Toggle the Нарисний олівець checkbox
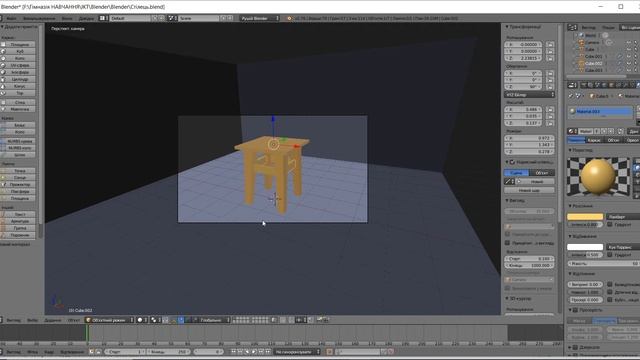 pyautogui.click(x=512, y=162)
